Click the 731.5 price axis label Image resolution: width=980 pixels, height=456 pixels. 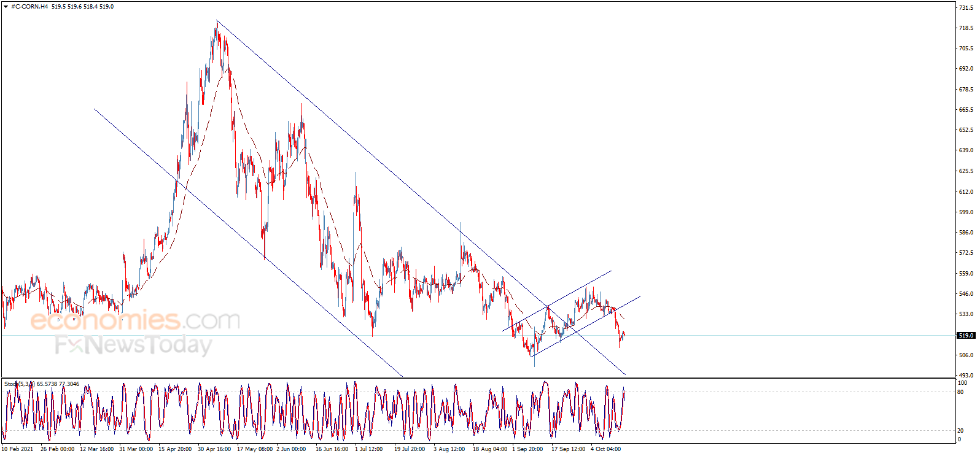click(966, 7)
